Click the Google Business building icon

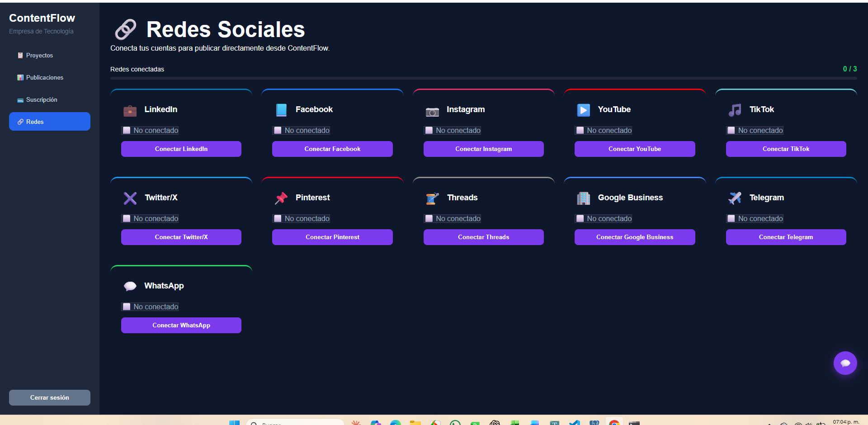click(x=584, y=198)
